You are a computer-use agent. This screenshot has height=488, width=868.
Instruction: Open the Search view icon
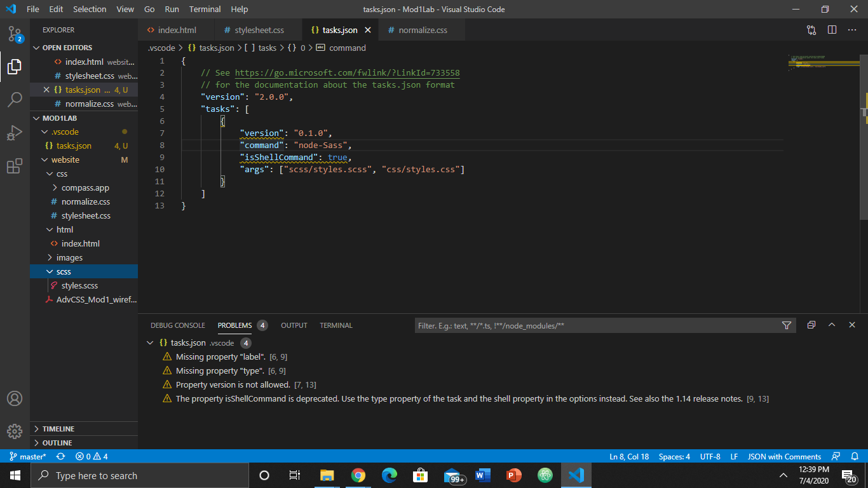coord(15,100)
